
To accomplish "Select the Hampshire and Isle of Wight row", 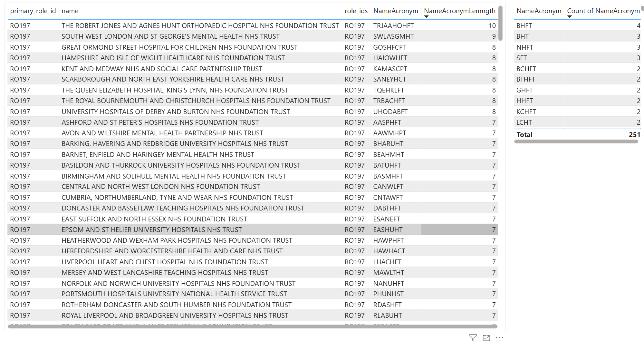I will click(x=253, y=58).
